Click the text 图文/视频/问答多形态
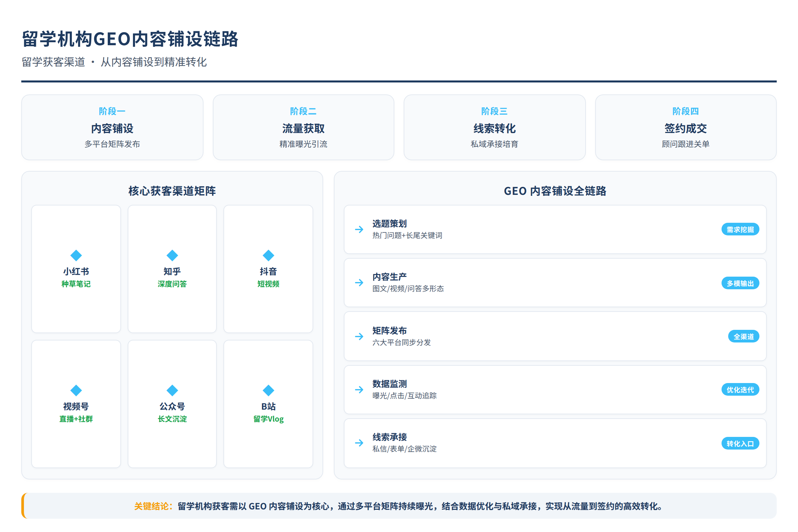This screenshot has width=798, height=532. point(408,289)
